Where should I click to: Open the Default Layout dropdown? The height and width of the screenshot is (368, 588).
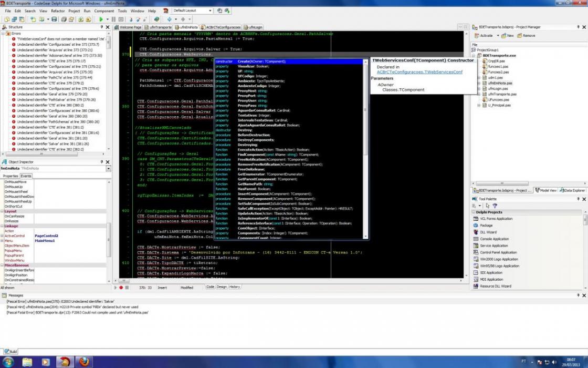click(210, 11)
